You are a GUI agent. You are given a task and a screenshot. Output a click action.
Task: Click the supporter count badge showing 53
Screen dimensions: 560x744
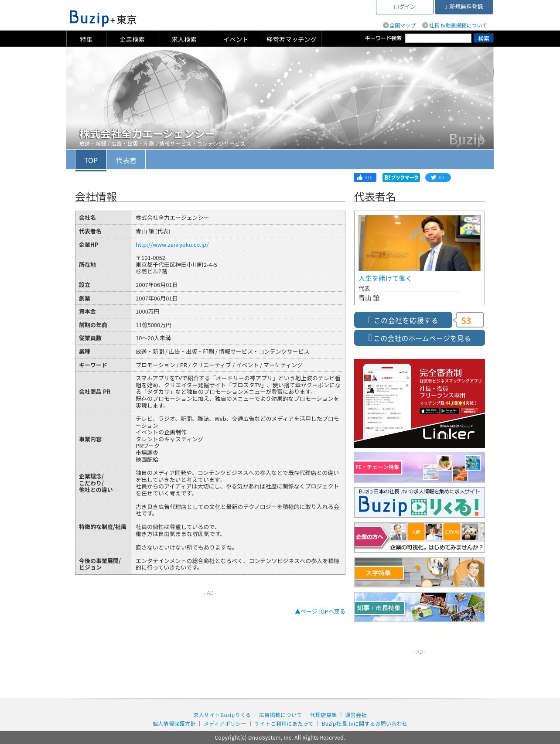click(470, 320)
